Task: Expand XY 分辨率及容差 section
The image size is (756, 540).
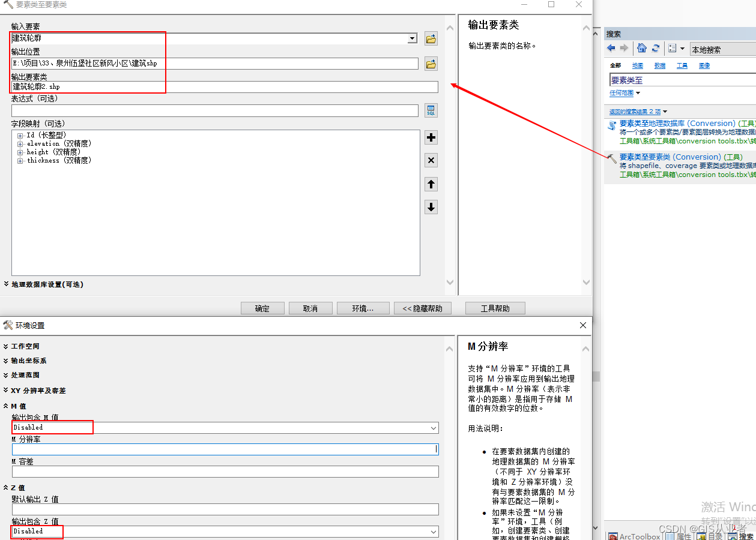Action: (x=35, y=391)
